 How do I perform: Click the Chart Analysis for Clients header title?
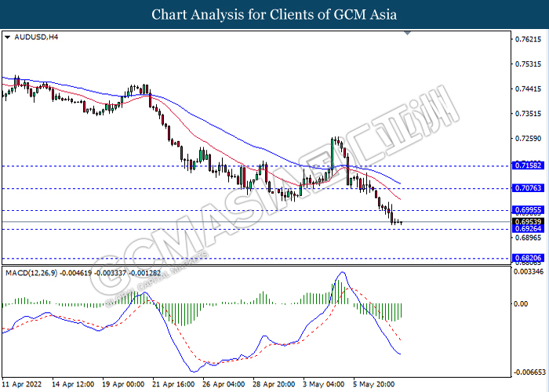pyautogui.click(x=274, y=14)
